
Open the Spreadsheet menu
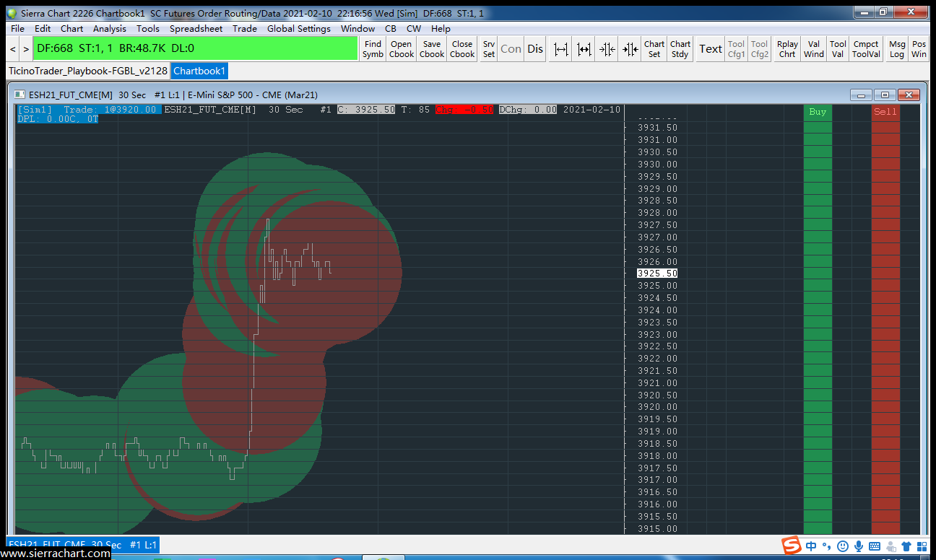click(196, 29)
